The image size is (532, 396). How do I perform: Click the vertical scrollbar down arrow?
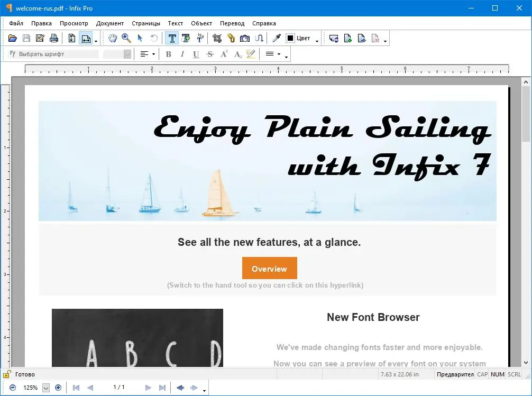[x=526, y=363]
